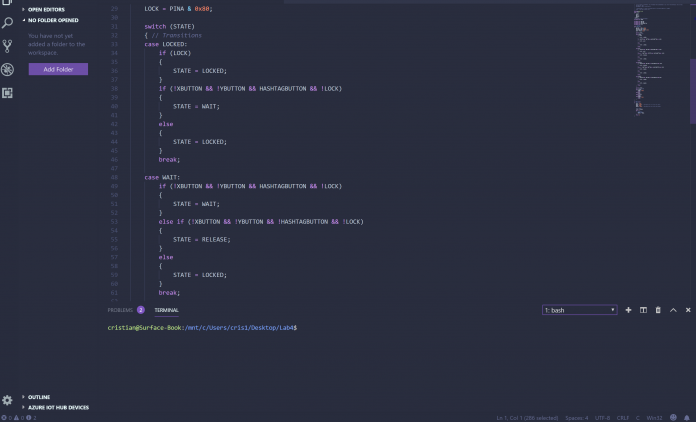Click the Add Folder button

(58, 69)
